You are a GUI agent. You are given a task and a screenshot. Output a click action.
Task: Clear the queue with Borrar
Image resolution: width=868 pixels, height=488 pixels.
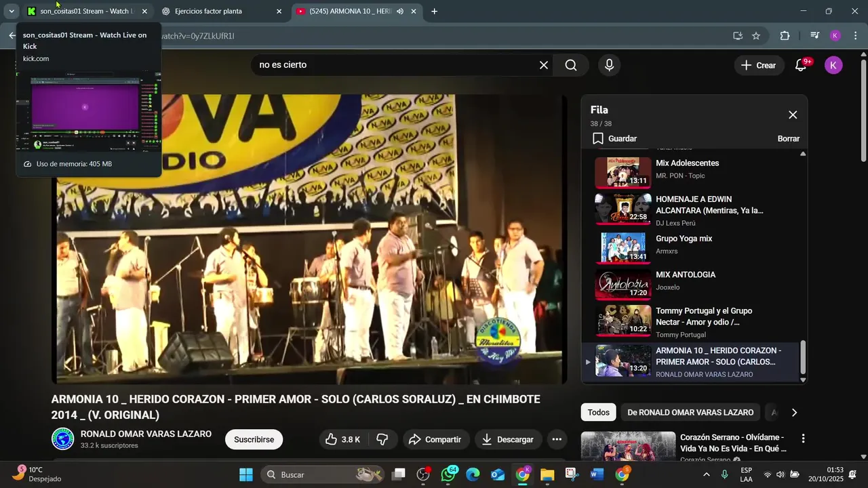(x=788, y=138)
